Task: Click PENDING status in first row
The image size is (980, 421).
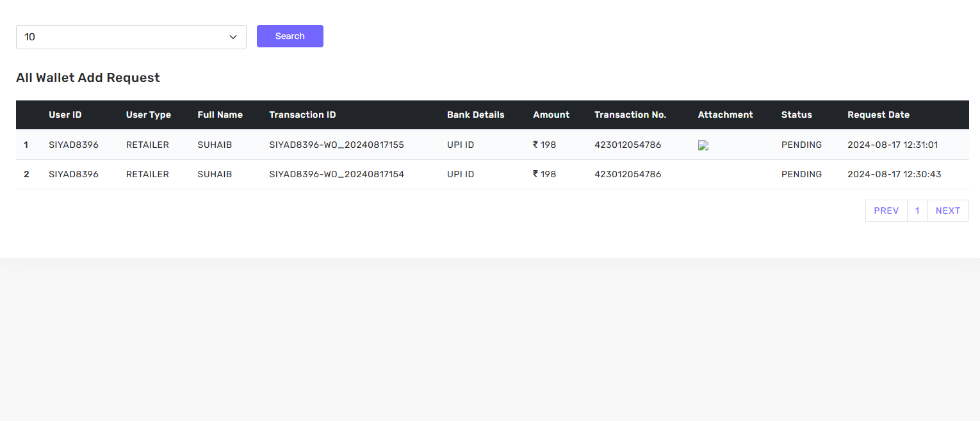Action: coord(801,145)
